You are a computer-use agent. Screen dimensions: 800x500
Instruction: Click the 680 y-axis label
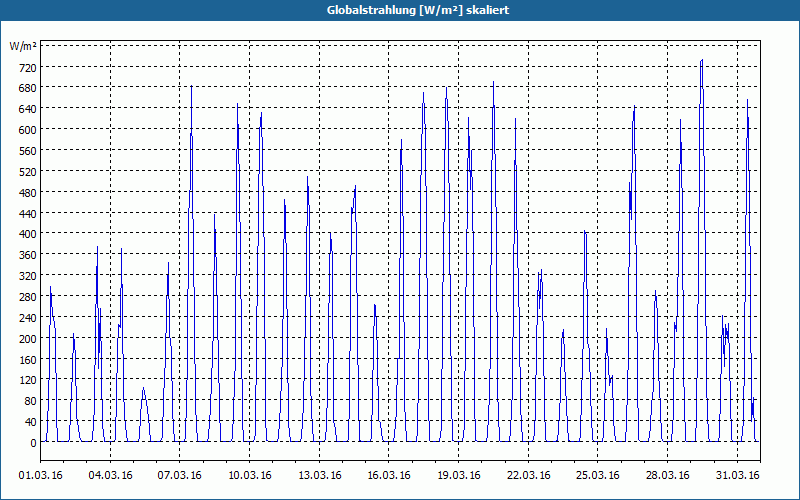coord(28,88)
